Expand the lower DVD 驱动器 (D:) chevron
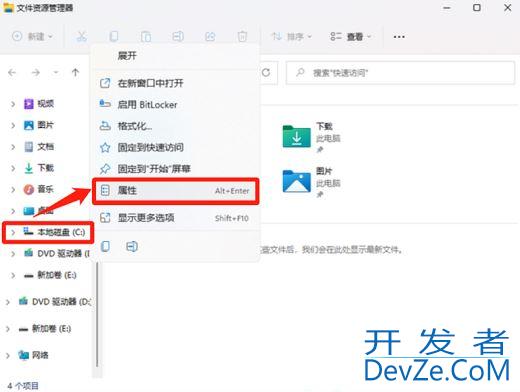This screenshot has width=520, height=392. tap(7, 302)
